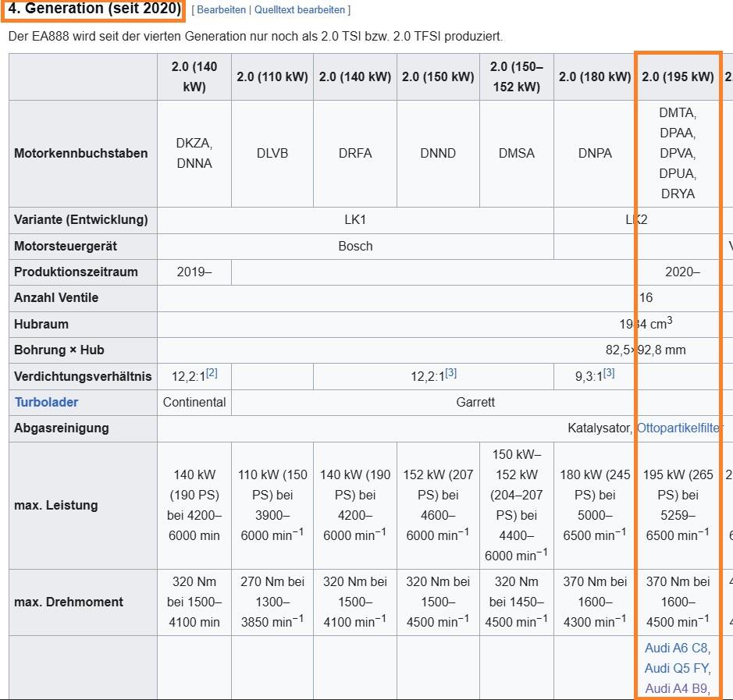Click the DLVB engine code cell
Screen dimensions: 733x700
pyautogui.click(x=272, y=153)
